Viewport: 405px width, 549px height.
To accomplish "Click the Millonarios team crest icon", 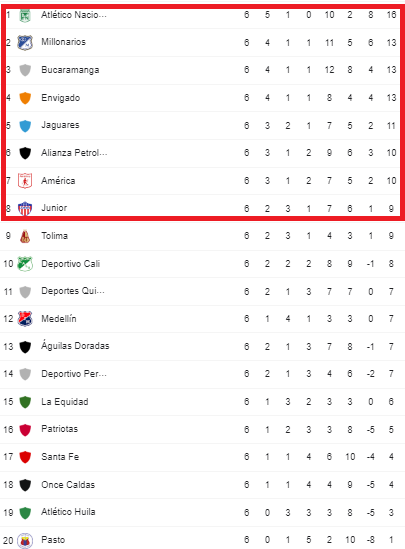I will pos(25,42).
